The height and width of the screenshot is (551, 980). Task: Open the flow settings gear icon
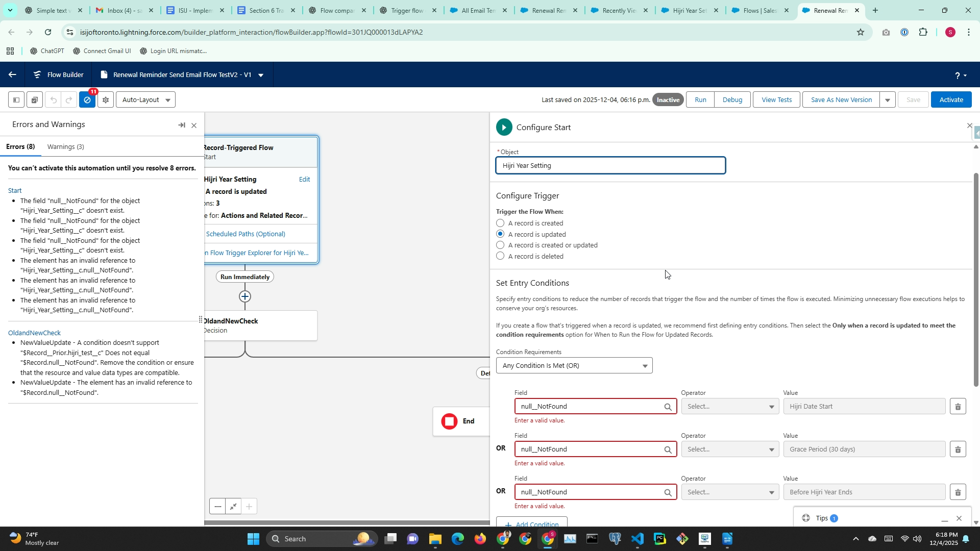[106, 100]
